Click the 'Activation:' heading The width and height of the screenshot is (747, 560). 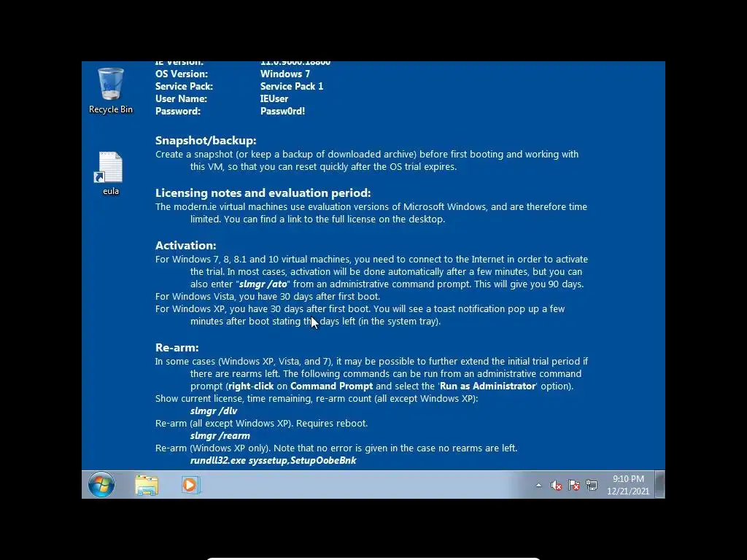click(x=186, y=245)
